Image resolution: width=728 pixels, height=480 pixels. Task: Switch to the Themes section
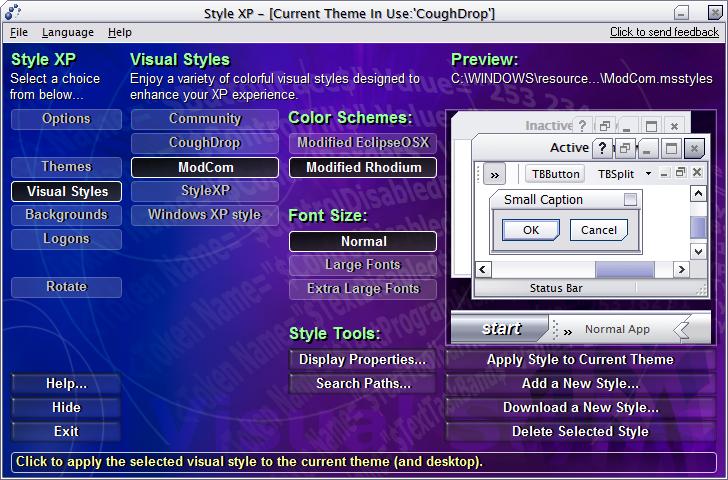point(66,167)
